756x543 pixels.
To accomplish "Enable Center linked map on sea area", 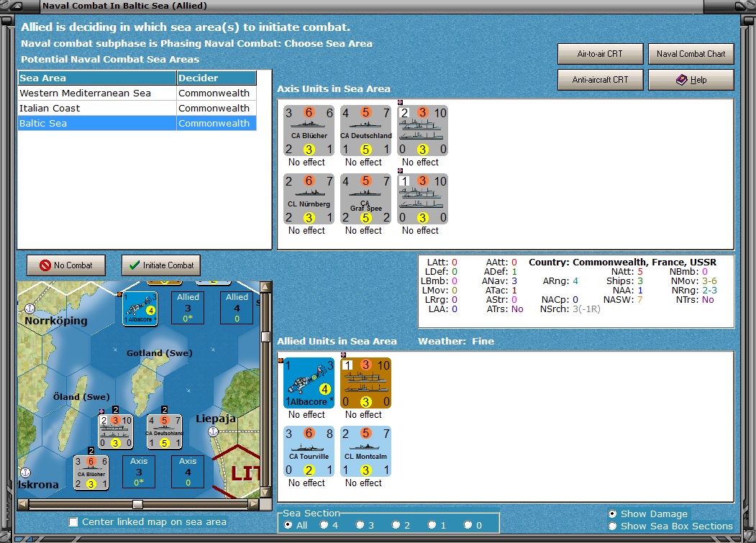I will pyautogui.click(x=73, y=521).
